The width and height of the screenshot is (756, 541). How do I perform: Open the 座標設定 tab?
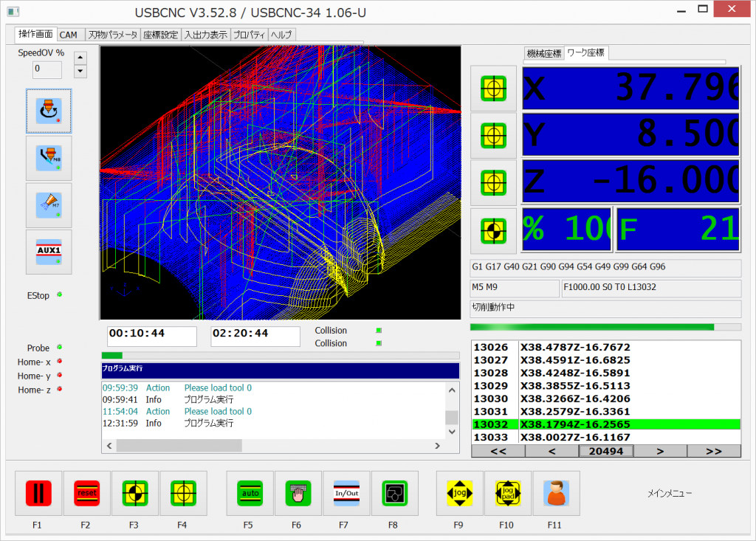point(161,35)
